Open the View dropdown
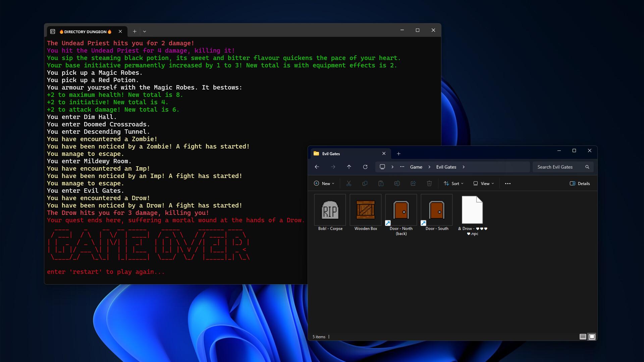The height and width of the screenshot is (362, 644). [483, 183]
